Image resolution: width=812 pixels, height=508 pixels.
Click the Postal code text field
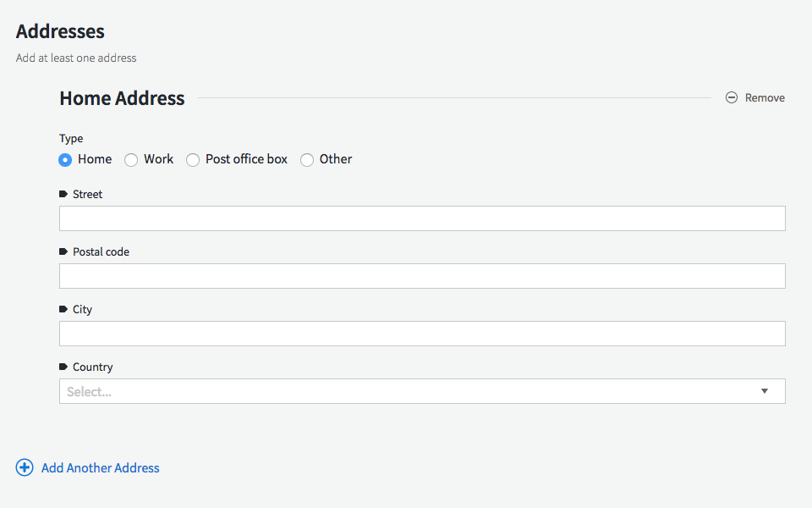[422, 275]
